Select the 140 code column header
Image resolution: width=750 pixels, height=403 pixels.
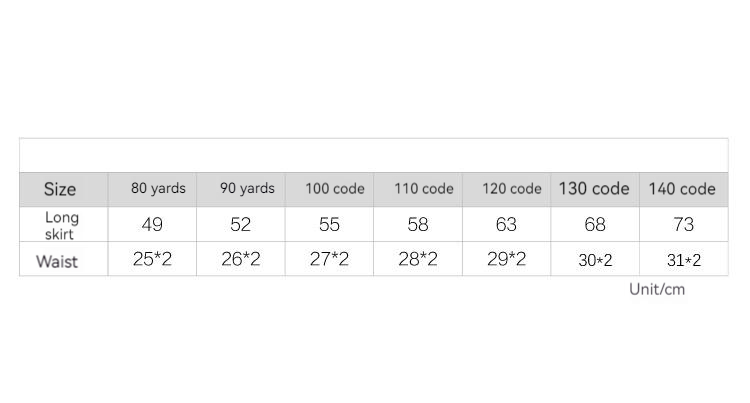point(682,188)
